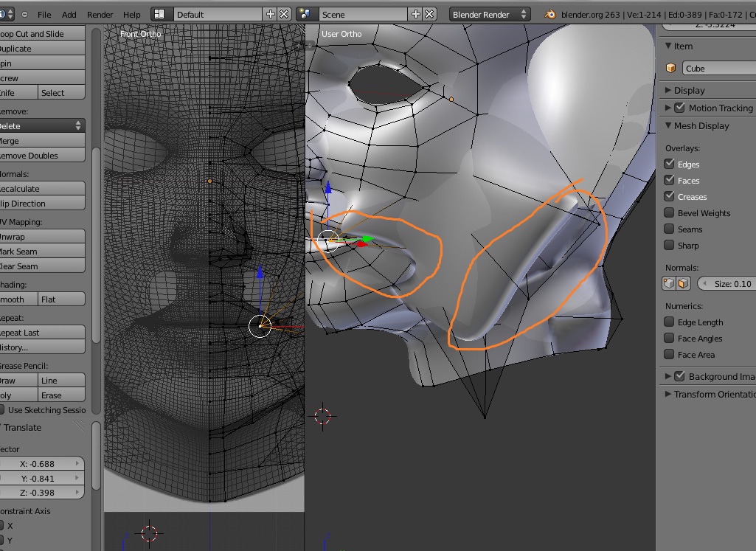Open the Blender Render engine dropdown
This screenshot has height=551, width=756.
(x=490, y=14)
